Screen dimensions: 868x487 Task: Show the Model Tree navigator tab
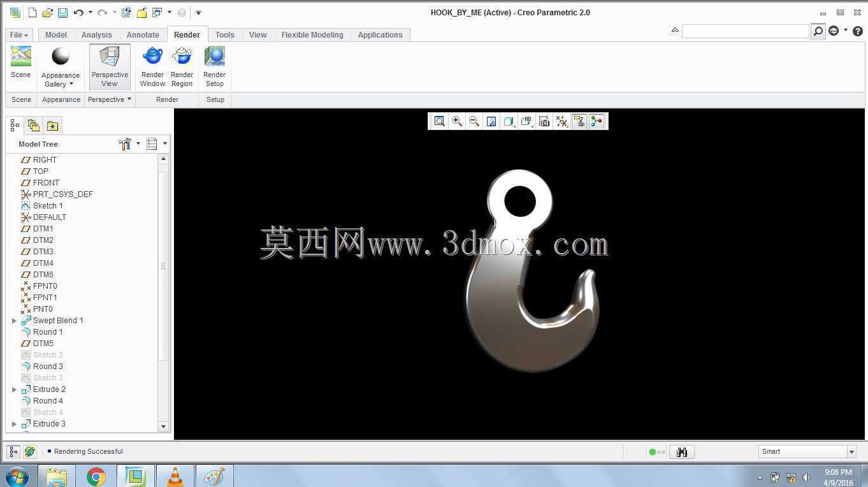[x=15, y=126]
